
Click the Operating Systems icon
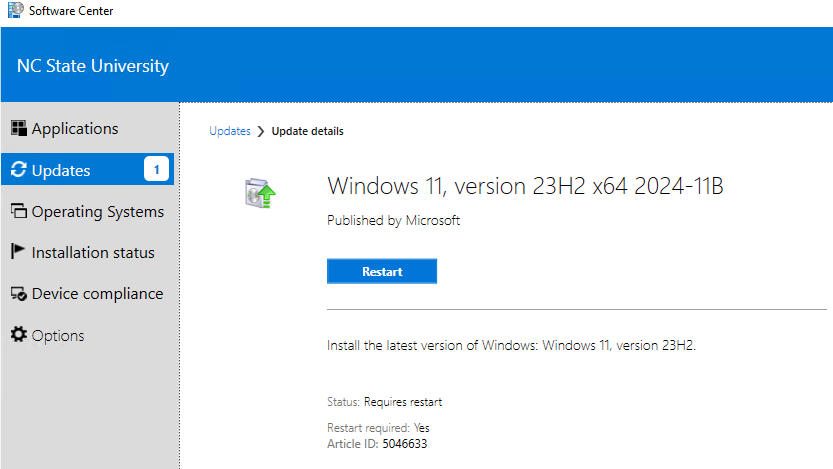click(x=18, y=211)
